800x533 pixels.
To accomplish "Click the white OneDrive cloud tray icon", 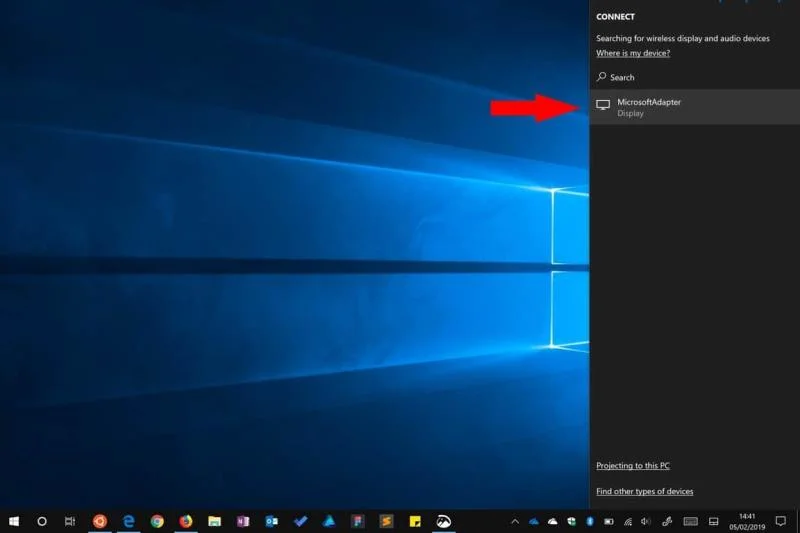I will (553, 521).
